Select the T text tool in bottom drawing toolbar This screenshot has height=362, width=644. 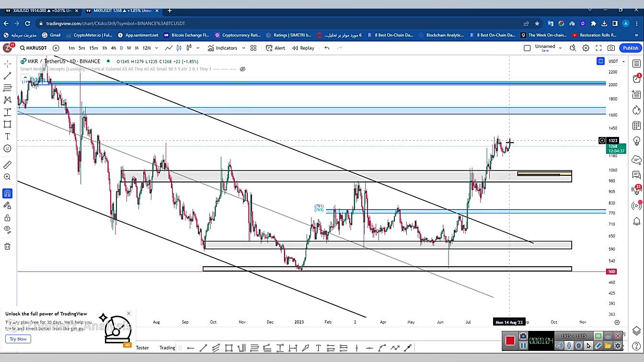tap(318, 348)
